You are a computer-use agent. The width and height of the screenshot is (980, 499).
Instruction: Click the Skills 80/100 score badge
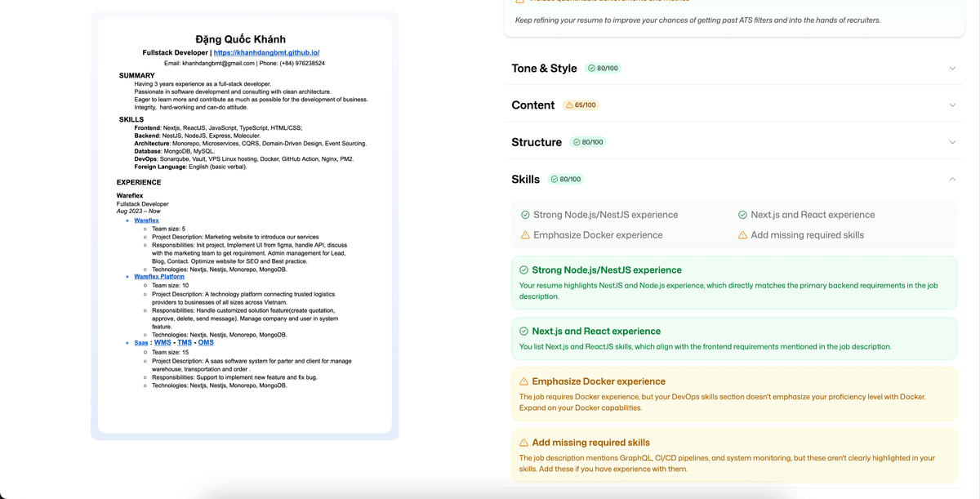(566, 179)
